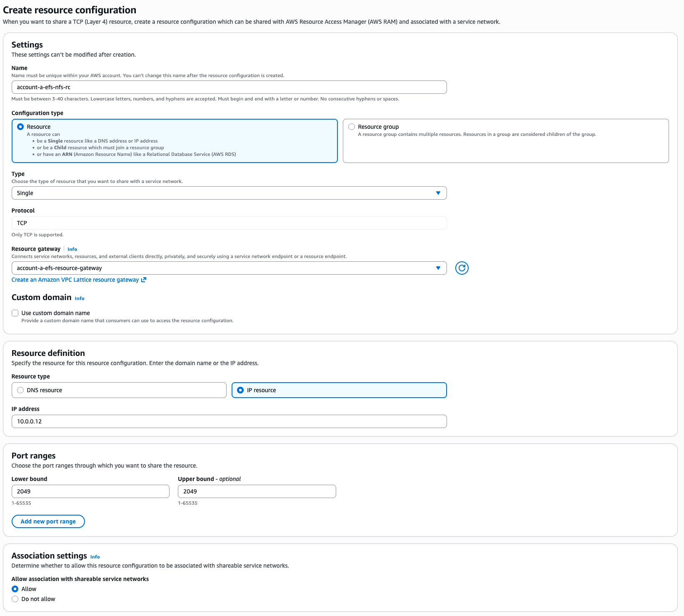The image size is (684, 616).
Task: Enable Use custom domain name checkbox
Action: click(15, 313)
